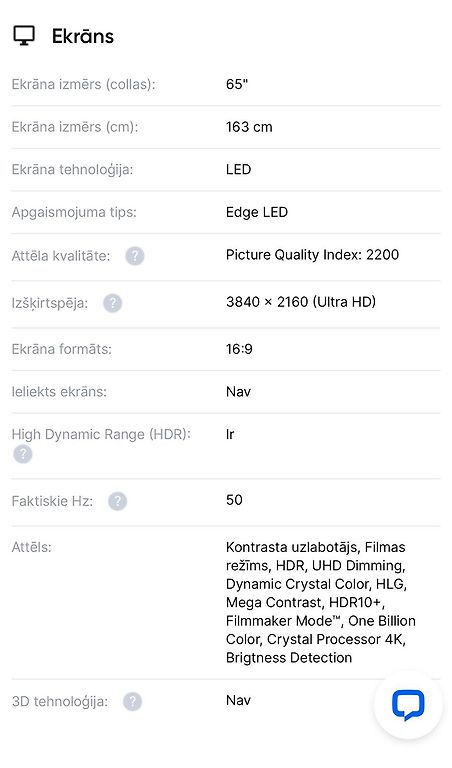Viewport: 452px width, 768px height.
Task: Select the Picture Quality Index: 2200 value
Action: click(x=312, y=255)
